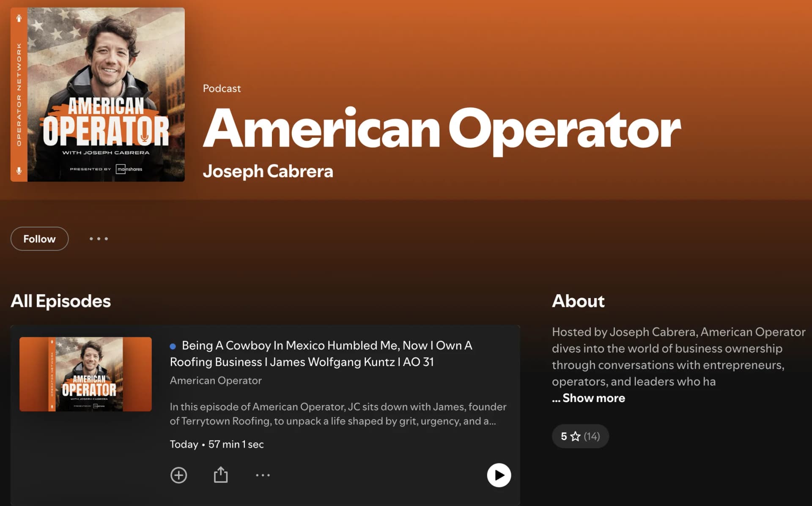The width and height of the screenshot is (812, 506).
Task: Open the 5 star rating pill
Action: pos(580,436)
